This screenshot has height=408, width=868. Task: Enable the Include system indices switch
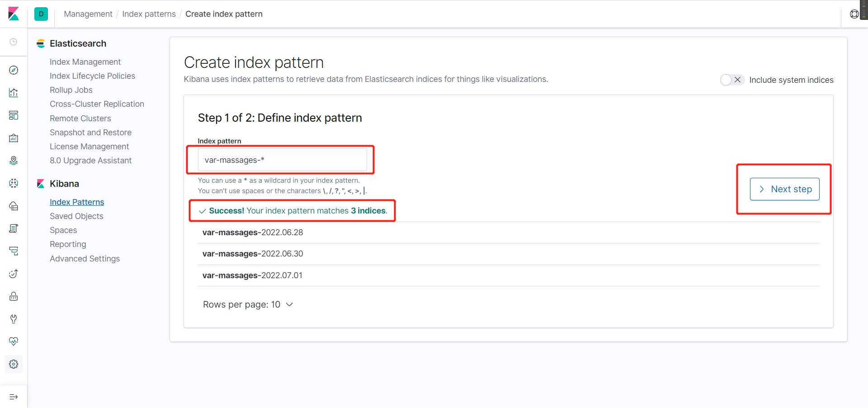(x=731, y=80)
